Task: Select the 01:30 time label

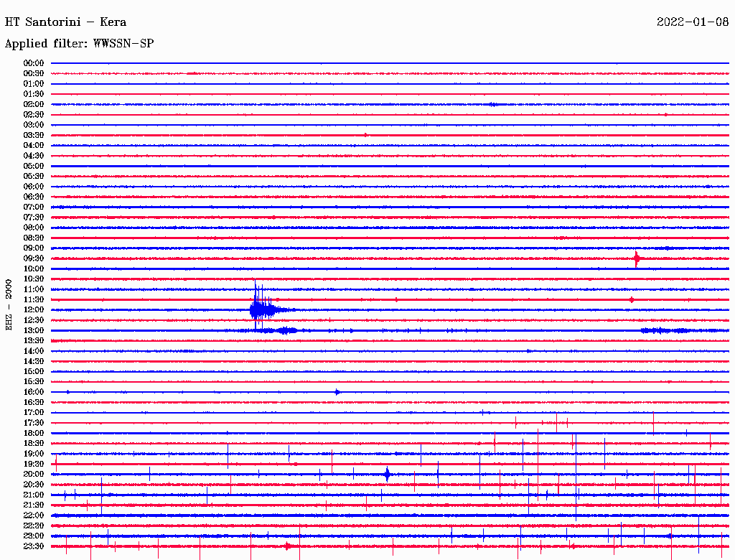Action: click(34, 94)
